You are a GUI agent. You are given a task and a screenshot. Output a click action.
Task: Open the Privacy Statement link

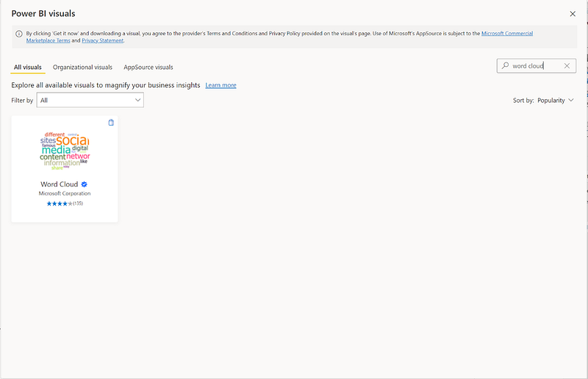103,41
